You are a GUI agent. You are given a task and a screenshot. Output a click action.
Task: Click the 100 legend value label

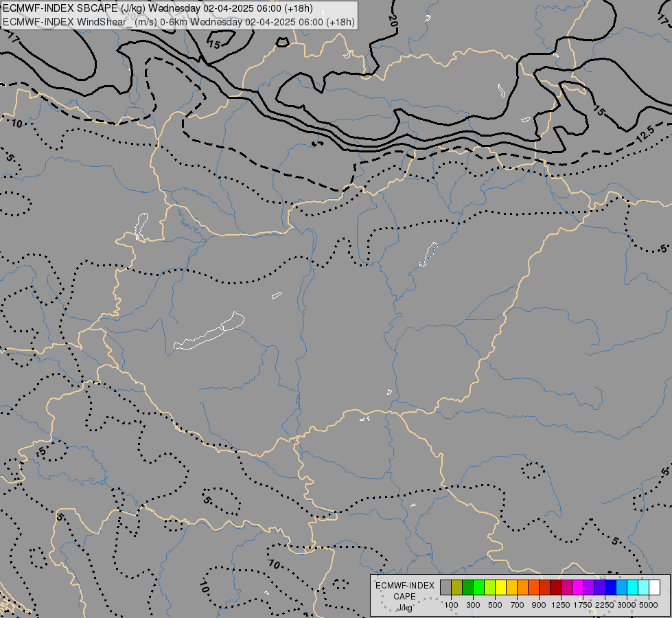point(451,605)
